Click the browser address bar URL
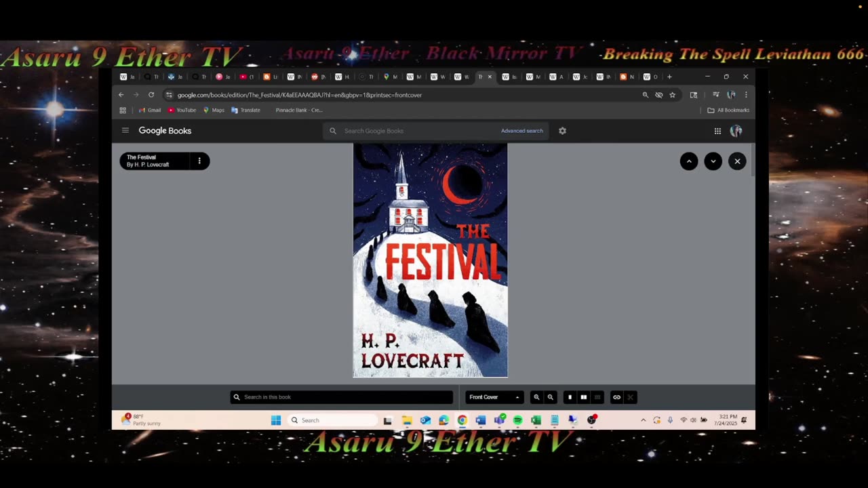 pyautogui.click(x=300, y=95)
